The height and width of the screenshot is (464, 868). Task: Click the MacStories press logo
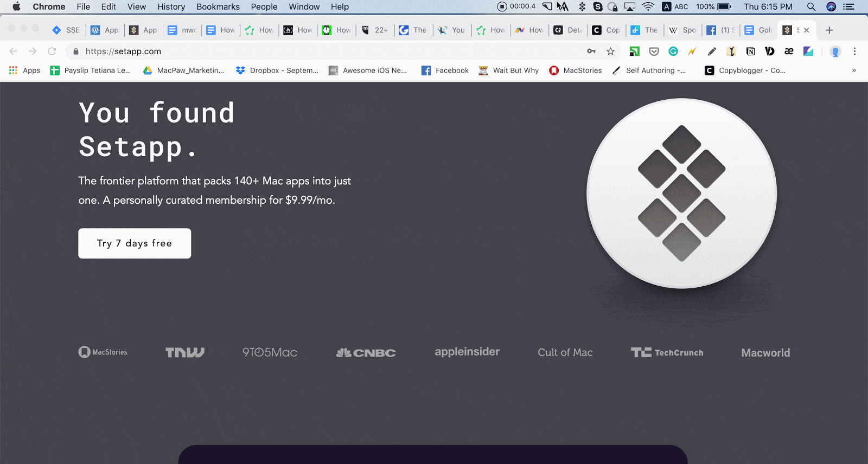(x=103, y=352)
